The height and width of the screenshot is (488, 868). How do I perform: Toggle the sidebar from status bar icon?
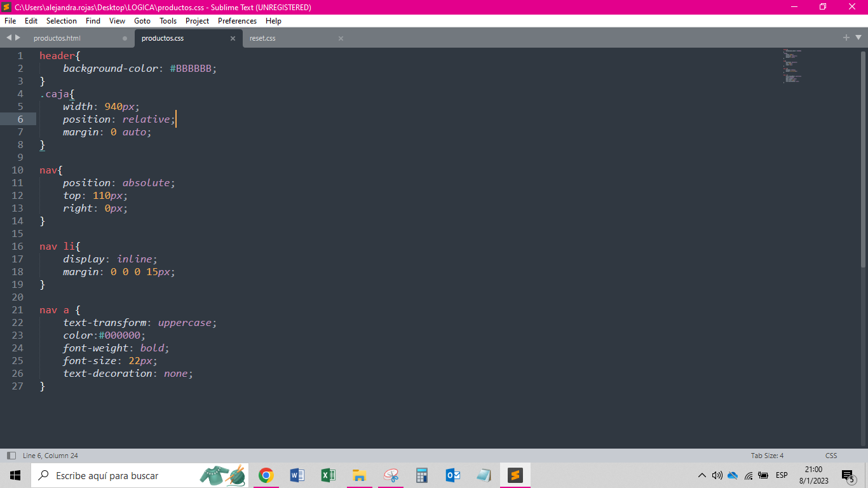(x=11, y=456)
